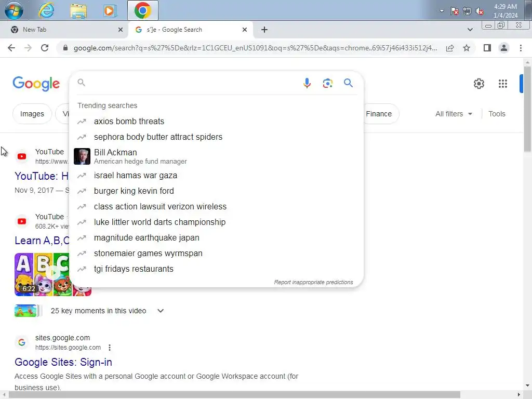Close the s']e Google Search tab

click(x=245, y=30)
